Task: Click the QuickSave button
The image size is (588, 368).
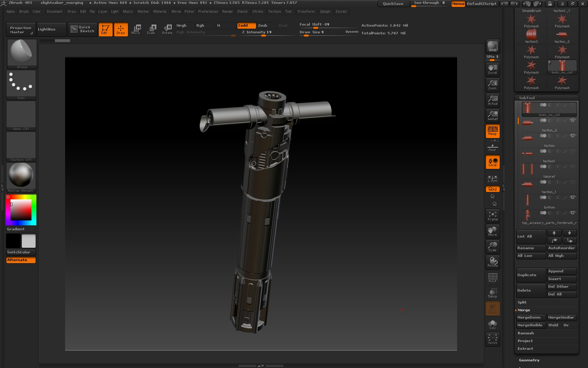Action: coord(393,4)
